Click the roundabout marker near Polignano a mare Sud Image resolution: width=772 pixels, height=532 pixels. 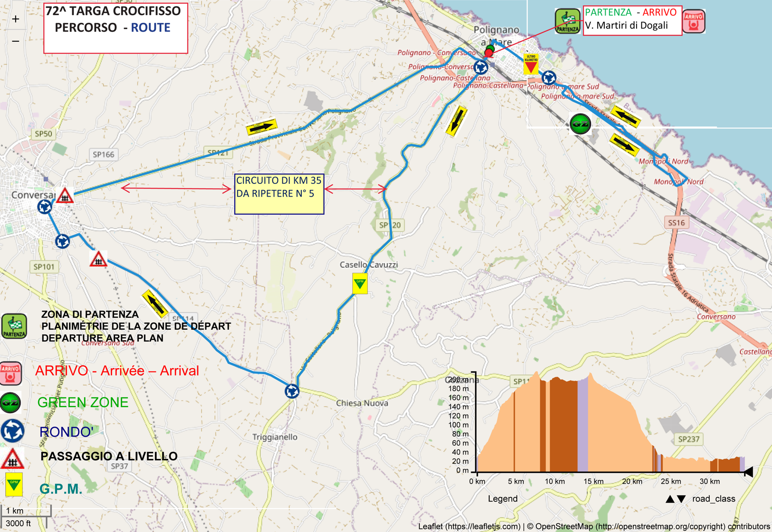(x=549, y=77)
